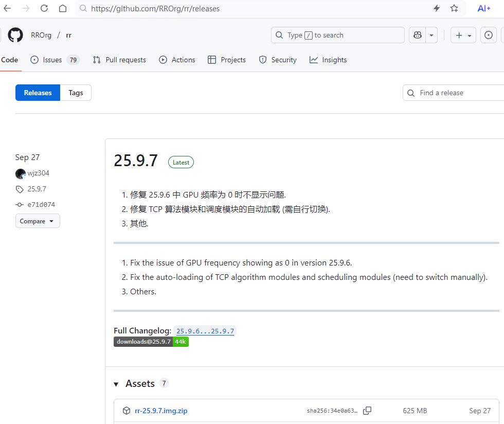Open the Copilot icon button
Screen dimensions: 504x424
click(418, 35)
